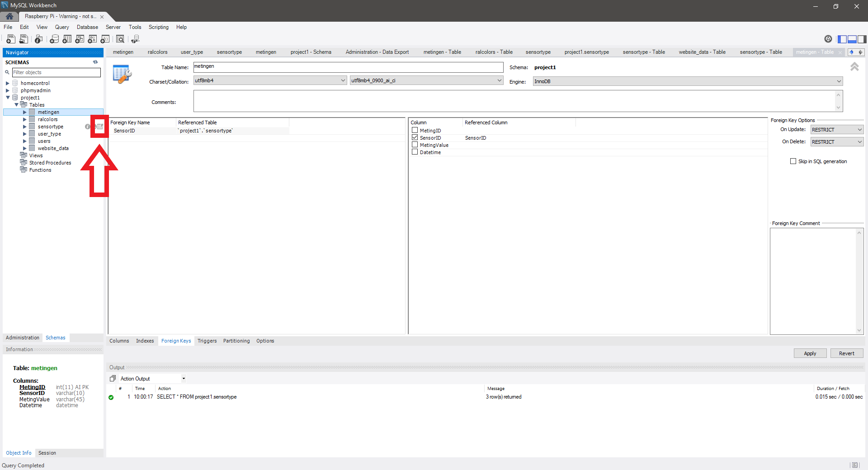Create a new schema via toolbar
Viewport: 868px width, 470px height.
tap(54, 39)
